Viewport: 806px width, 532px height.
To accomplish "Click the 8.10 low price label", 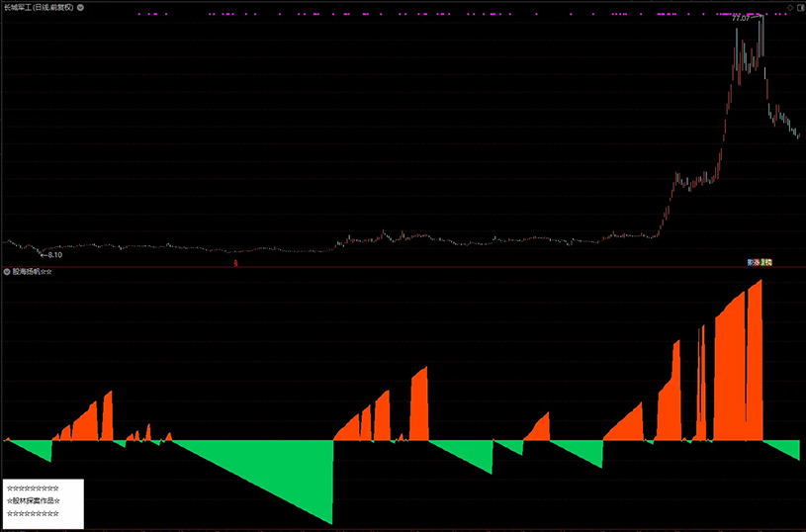I will 49,254.
